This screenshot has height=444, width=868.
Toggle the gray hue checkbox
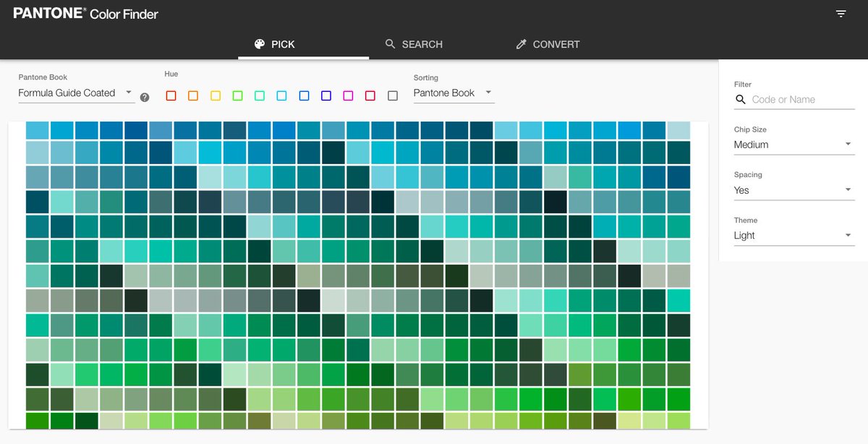393,95
